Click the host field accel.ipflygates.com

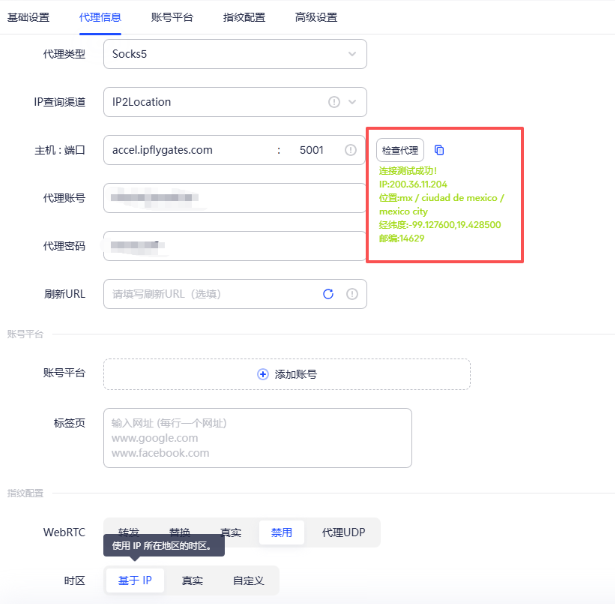(x=188, y=150)
